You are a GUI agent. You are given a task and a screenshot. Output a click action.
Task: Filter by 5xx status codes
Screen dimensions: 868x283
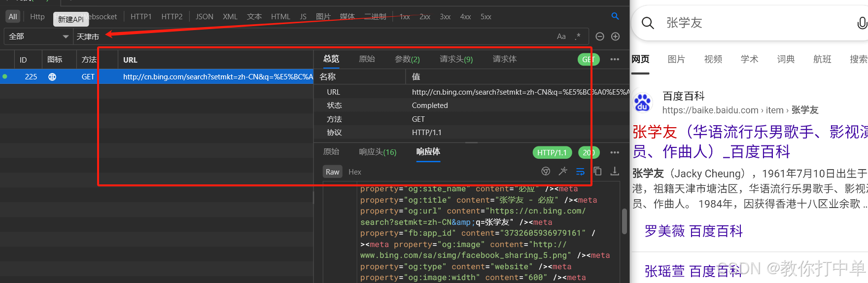click(x=486, y=17)
